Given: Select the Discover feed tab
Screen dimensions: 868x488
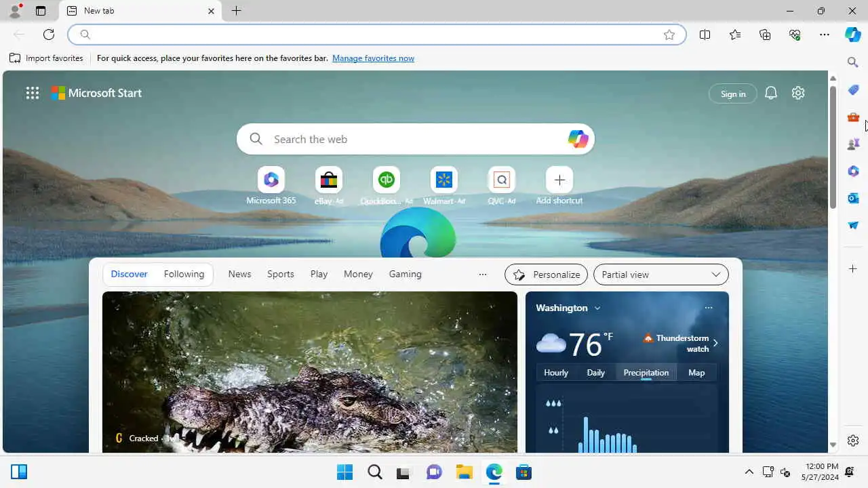Looking at the screenshot, I should [x=129, y=274].
